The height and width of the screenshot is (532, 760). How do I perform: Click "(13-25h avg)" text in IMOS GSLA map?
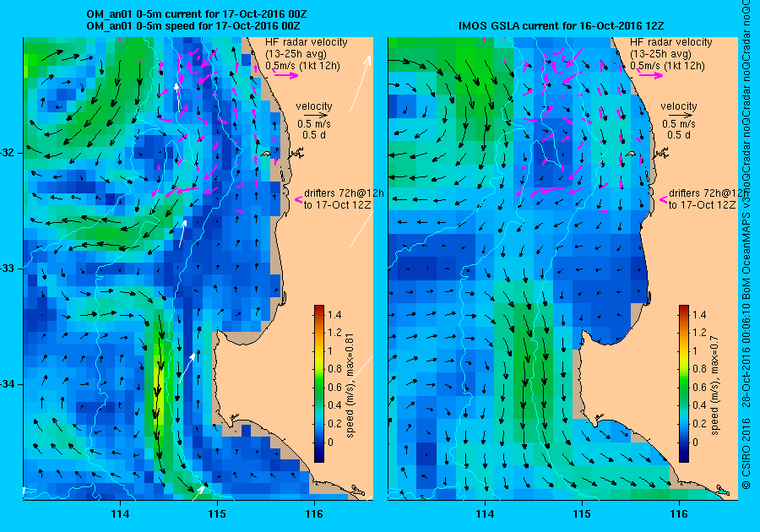660,54
